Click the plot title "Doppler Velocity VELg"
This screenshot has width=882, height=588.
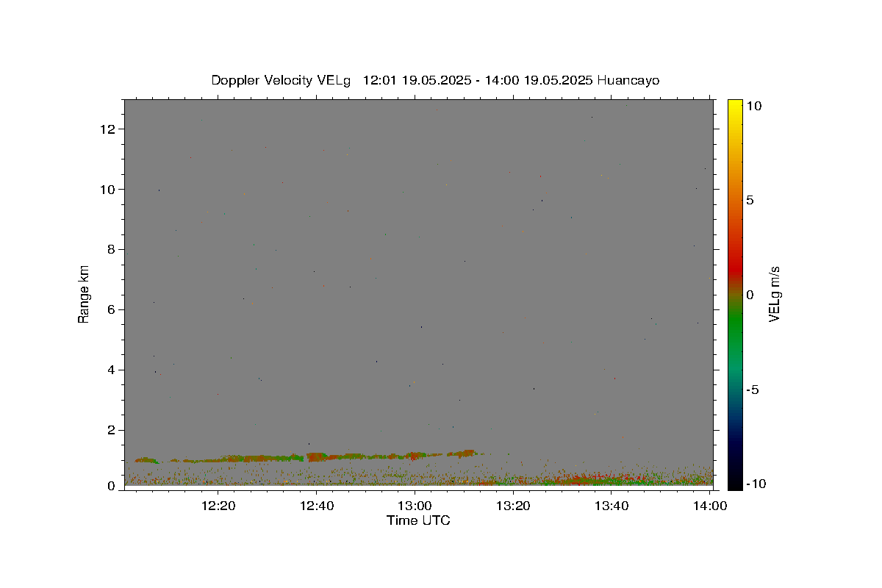point(282,80)
